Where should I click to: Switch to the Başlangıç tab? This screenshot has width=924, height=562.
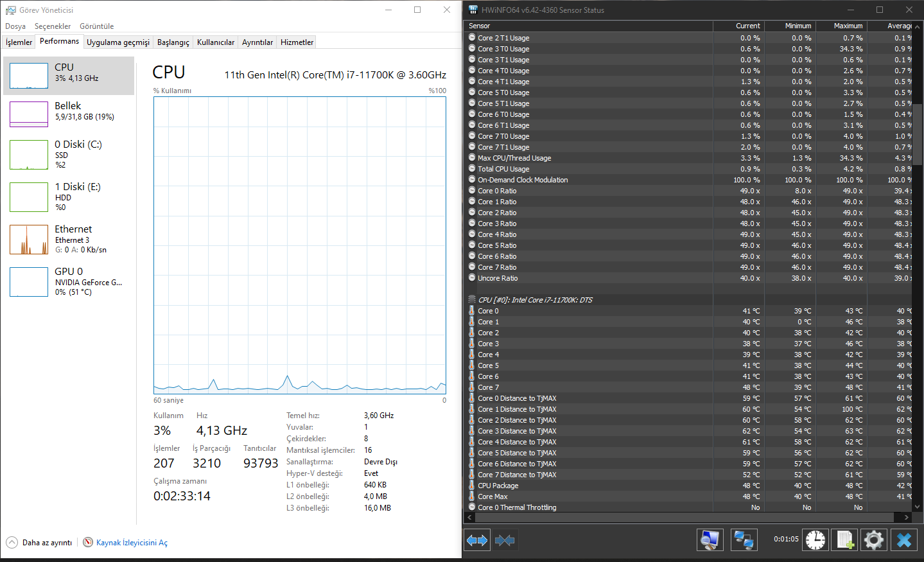coord(173,42)
